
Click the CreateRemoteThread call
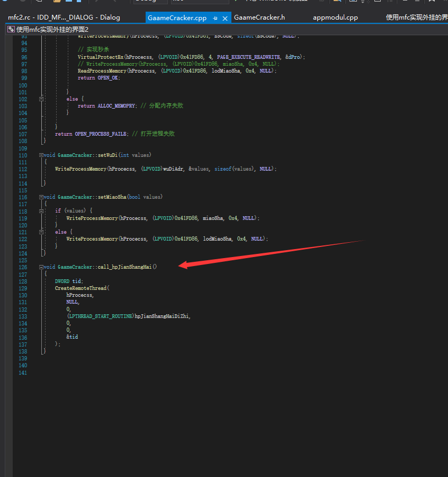click(x=81, y=288)
